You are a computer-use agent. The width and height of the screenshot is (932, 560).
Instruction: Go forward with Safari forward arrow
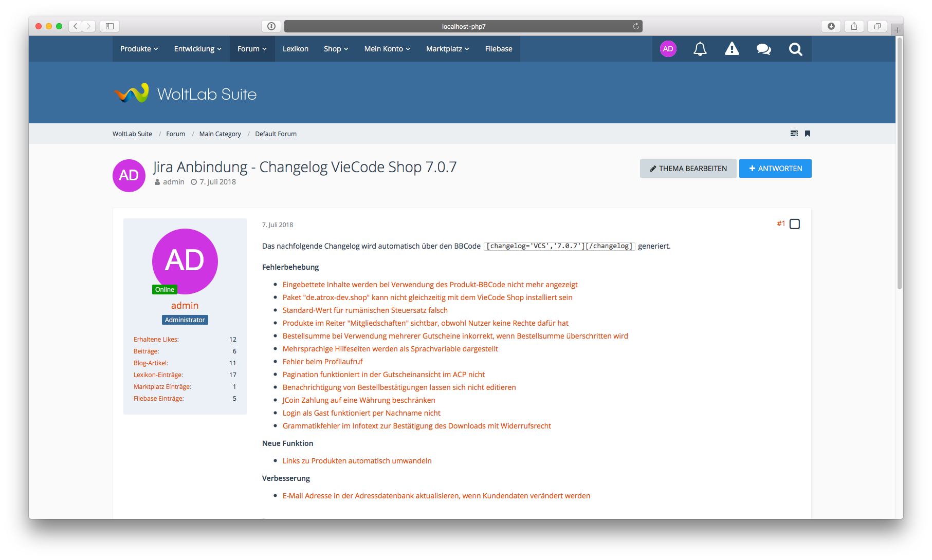88,26
